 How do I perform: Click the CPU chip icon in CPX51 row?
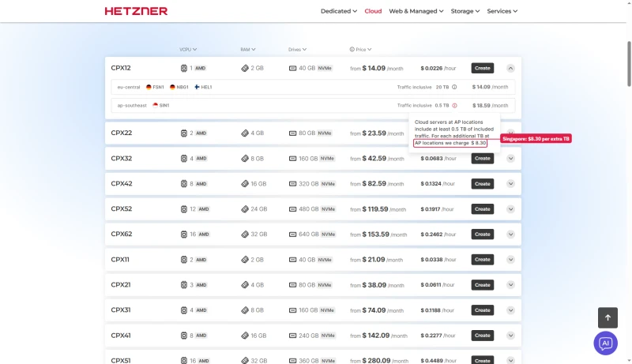pyautogui.click(x=184, y=361)
